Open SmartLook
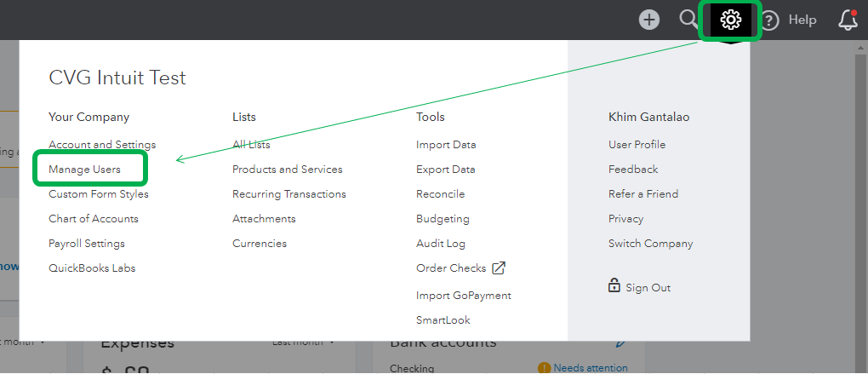 (443, 320)
